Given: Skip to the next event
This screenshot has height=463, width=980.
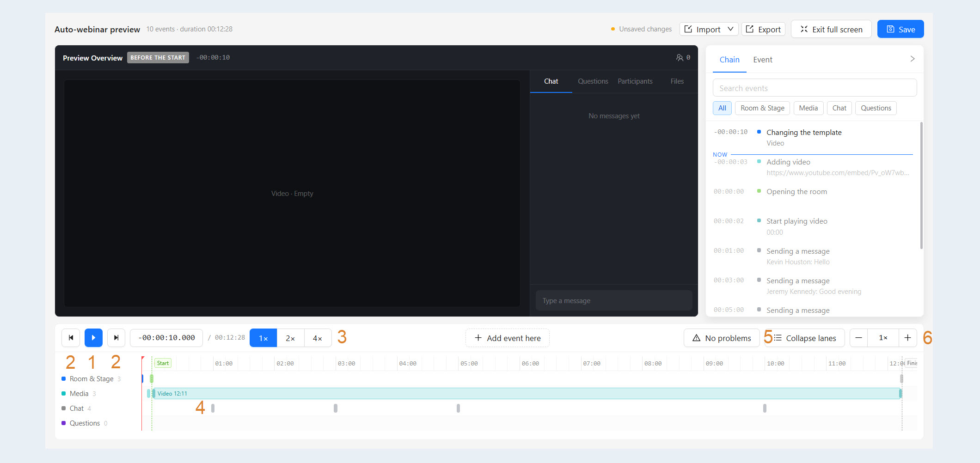Looking at the screenshot, I should tap(116, 338).
